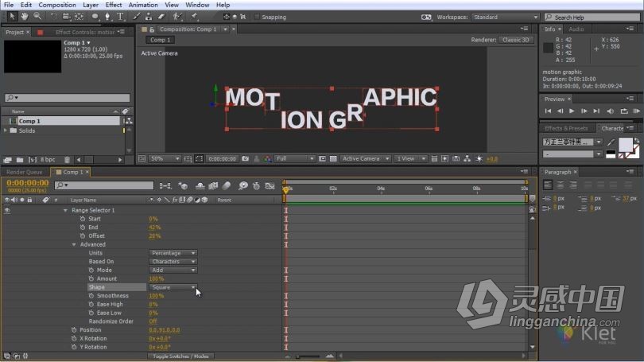Click the eyedropper icon in Character panel

(611, 142)
